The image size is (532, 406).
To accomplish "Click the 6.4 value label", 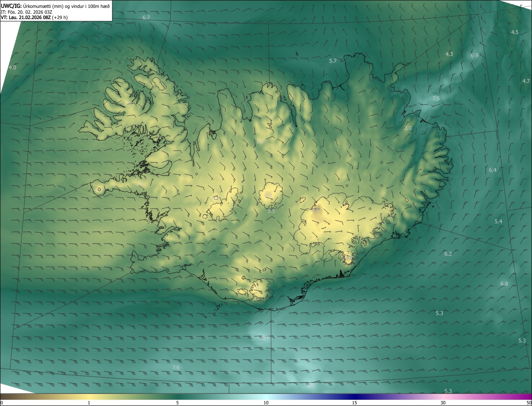I will pyautogui.click(x=493, y=170).
